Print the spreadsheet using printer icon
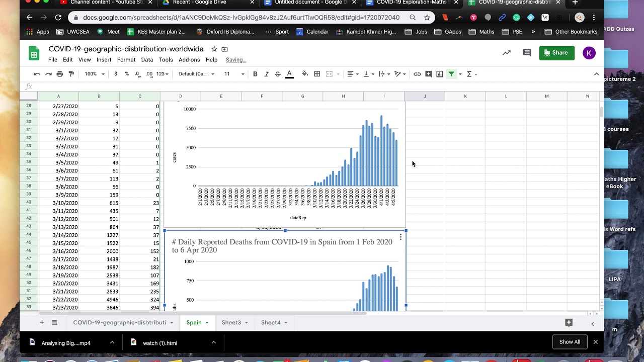Screen dimensions: 644x362 [60, 74]
